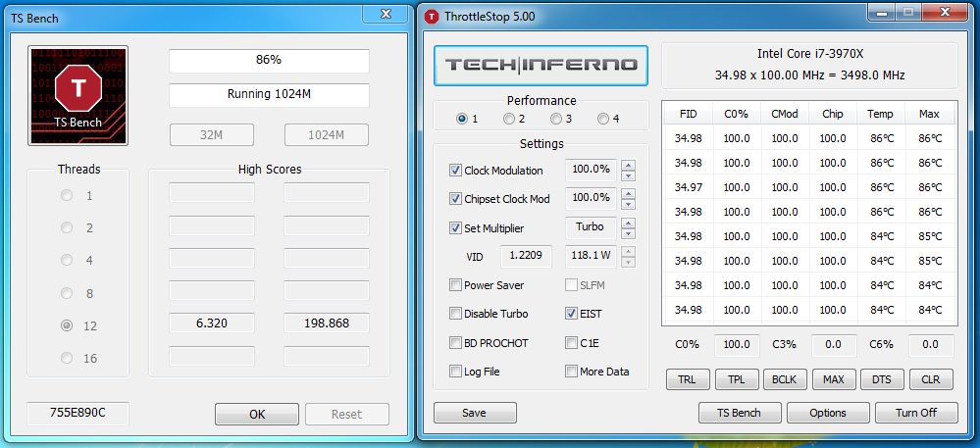Confirm with OK in TS Bench
980x448 pixels.
click(257, 414)
